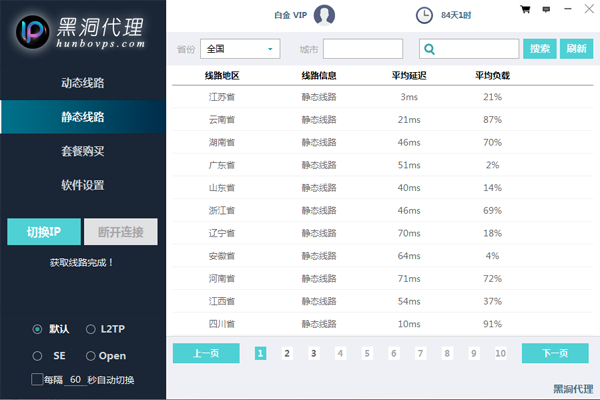Open the message chat icon
Viewport: 600px width, 400px height.
point(544,9)
